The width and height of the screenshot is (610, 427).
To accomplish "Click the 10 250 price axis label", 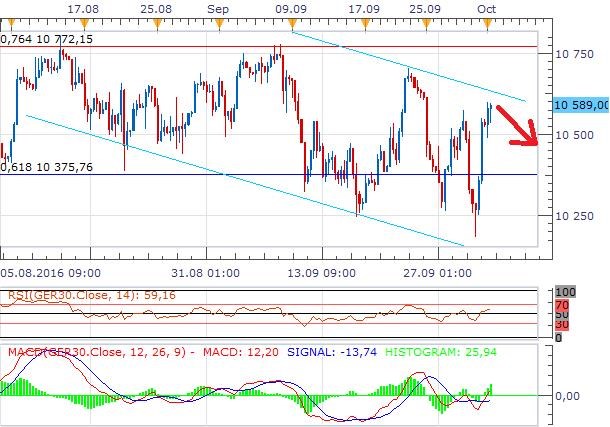I will 574,215.
